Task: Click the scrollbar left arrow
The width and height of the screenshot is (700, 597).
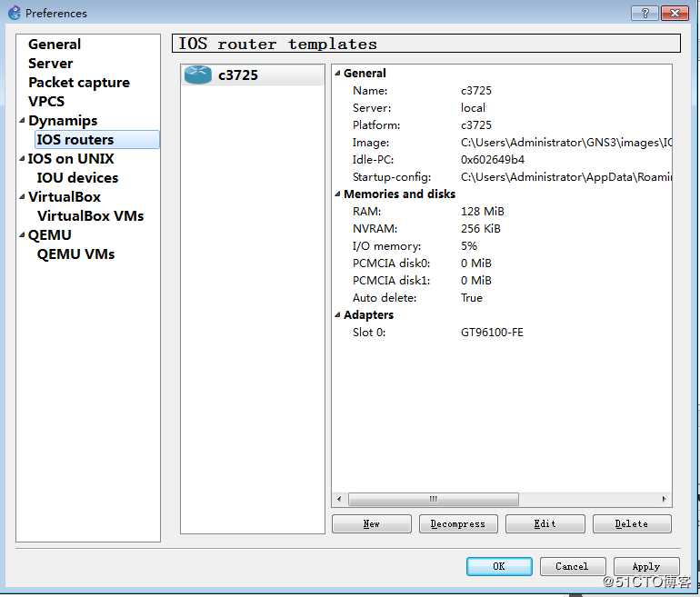Action: point(339,499)
